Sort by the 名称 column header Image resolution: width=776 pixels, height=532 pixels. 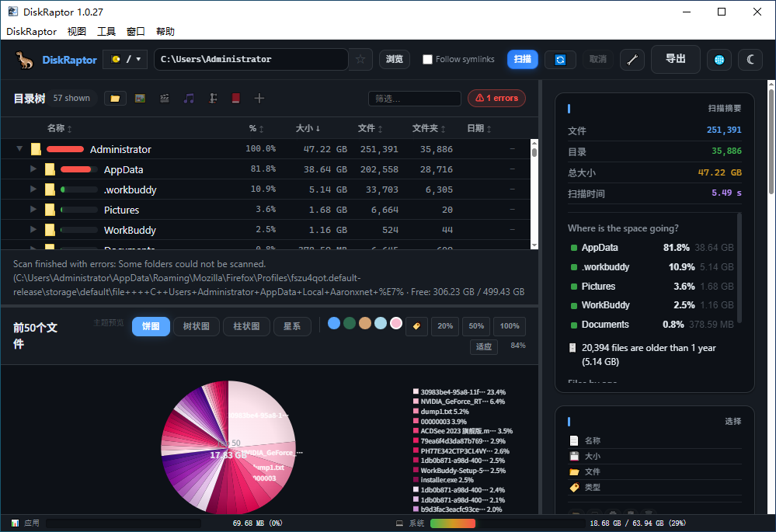pos(59,129)
